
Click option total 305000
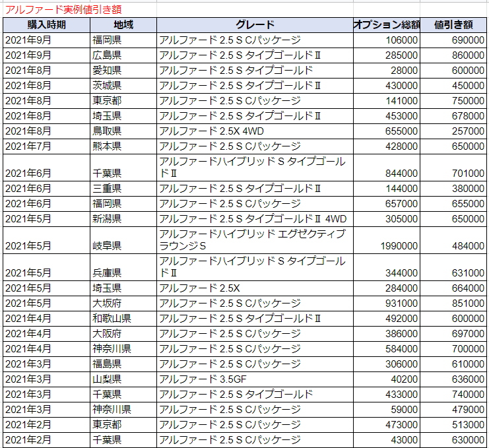387,219
